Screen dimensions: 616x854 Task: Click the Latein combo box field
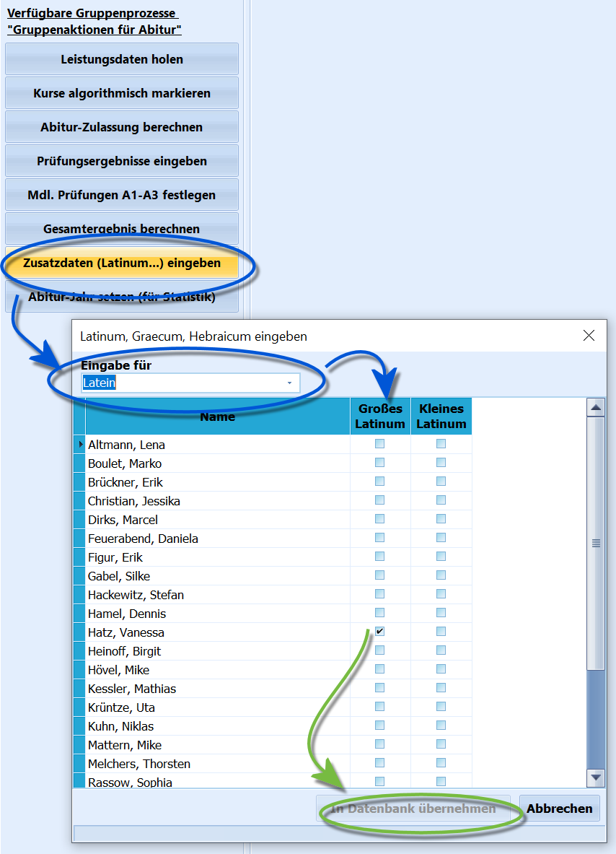pyautogui.click(x=190, y=383)
